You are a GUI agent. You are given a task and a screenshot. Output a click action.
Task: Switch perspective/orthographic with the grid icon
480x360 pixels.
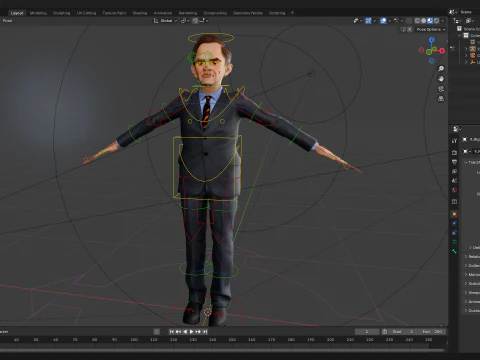pyautogui.click(x=441, y=99)
